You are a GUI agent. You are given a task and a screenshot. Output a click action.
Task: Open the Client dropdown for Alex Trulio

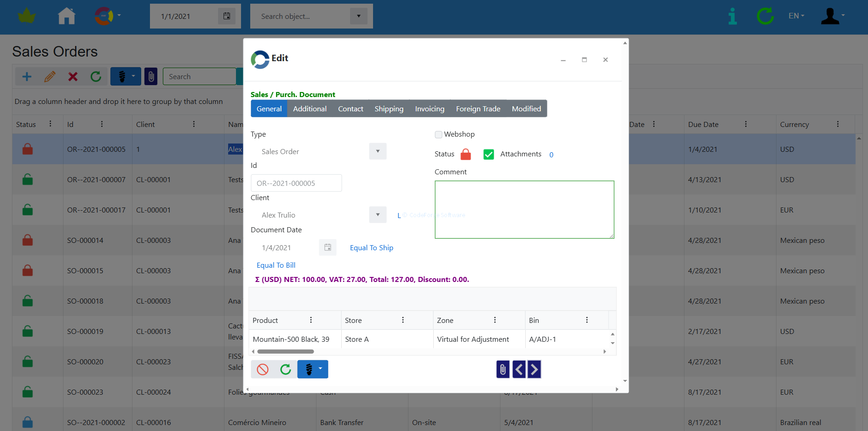click(x=378, y=215)
